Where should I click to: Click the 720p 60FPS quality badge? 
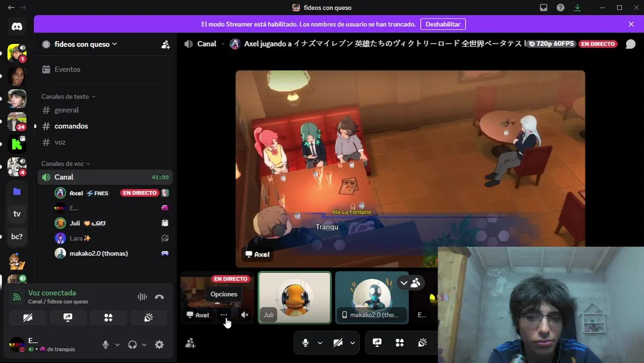click(x=551, y=44)
